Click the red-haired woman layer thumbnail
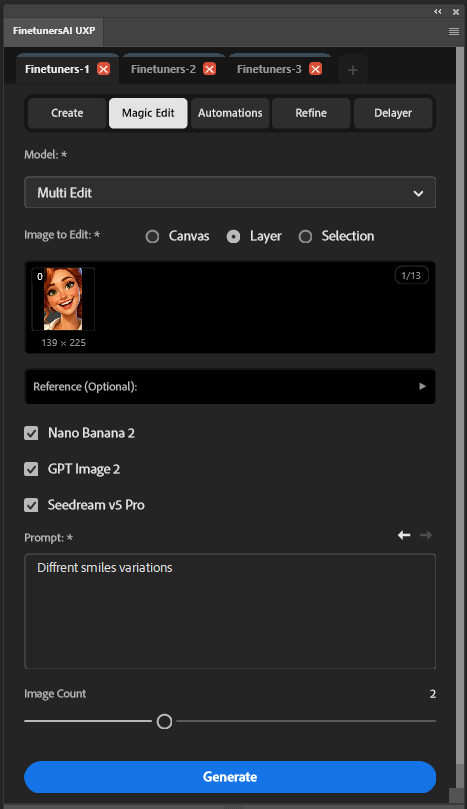 [63, 299]
